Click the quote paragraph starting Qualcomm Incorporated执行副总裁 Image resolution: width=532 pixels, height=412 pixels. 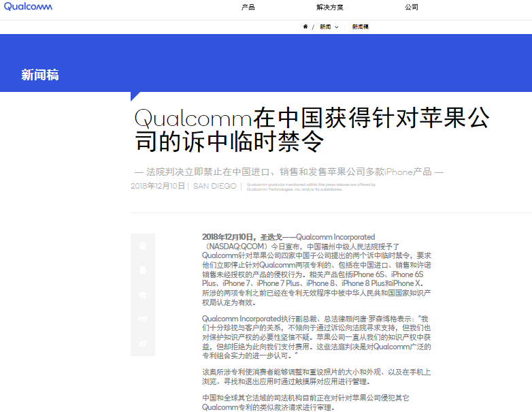click(316, 337)
